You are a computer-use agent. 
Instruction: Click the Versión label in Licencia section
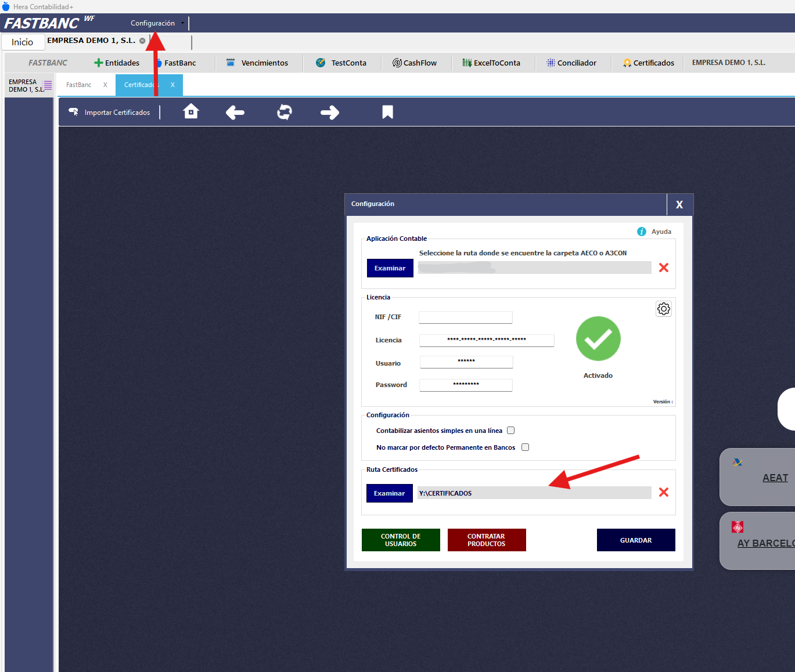tap(663, 402)
